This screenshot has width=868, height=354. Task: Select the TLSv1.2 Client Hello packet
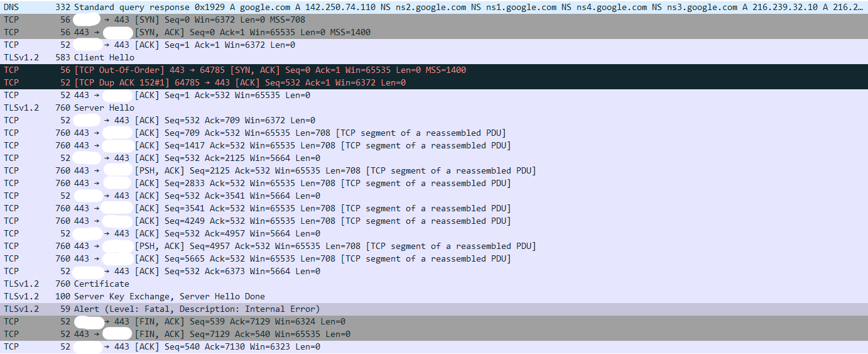[x=434, y=57]
